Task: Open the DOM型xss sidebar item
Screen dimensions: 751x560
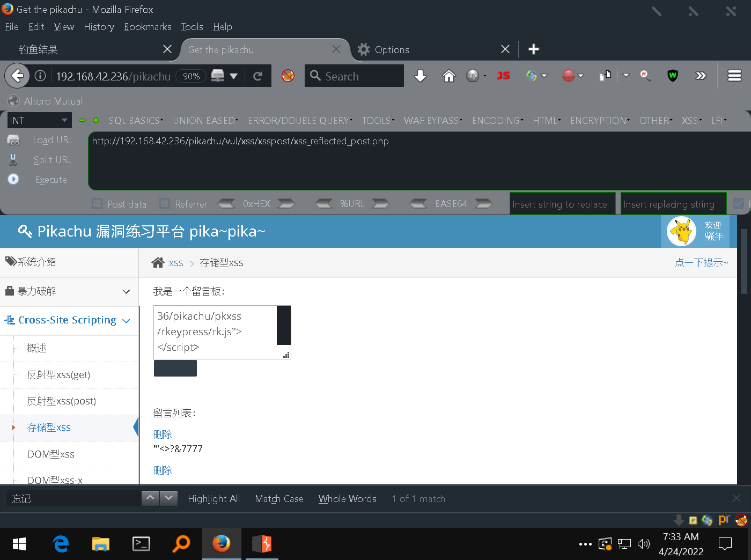Action: 51,454
